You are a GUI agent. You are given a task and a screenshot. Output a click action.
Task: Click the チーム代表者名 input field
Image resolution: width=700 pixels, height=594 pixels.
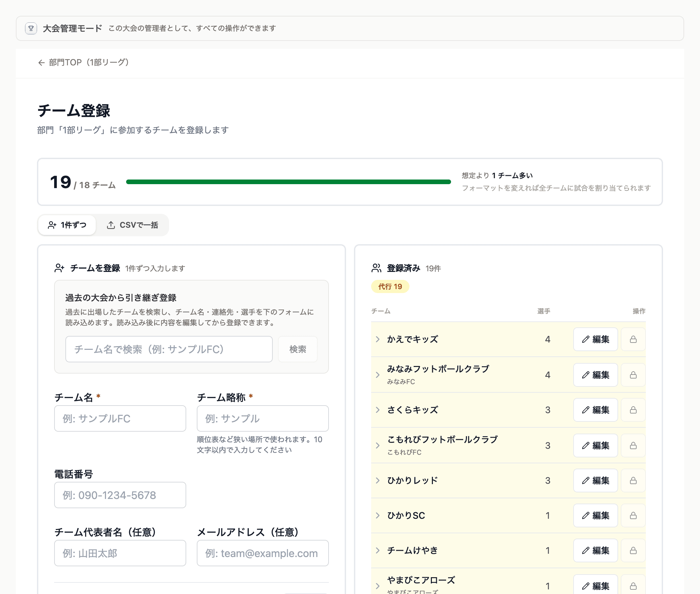pyautogui.click(x=120, y=553)
